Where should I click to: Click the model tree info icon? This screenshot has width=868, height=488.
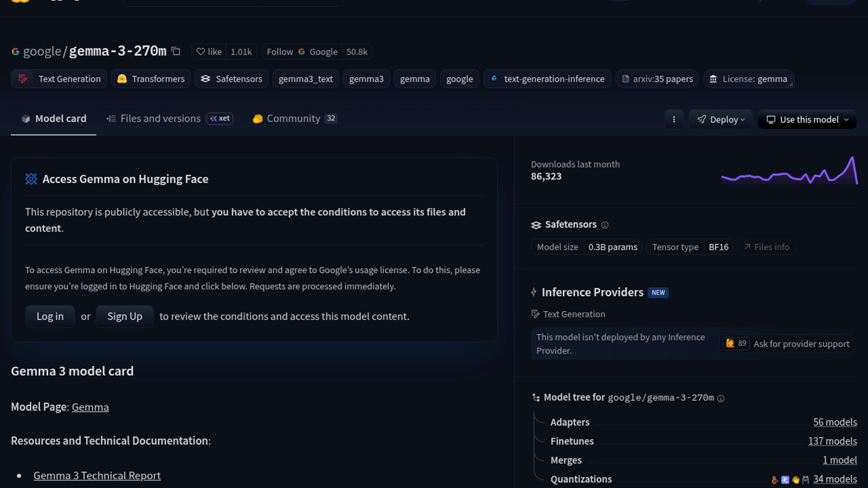click(721, 399)
